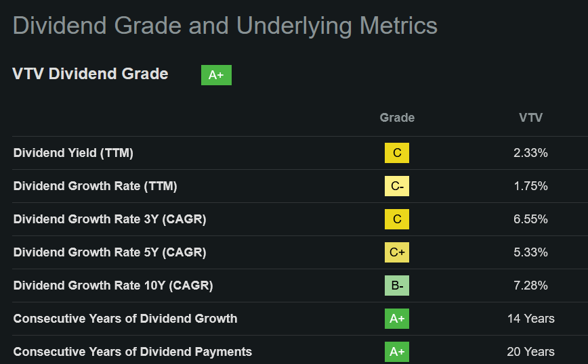This screenshot has height=364, width=588.
Task: Click the 2.33% dividend yield value
Action: 530,153
